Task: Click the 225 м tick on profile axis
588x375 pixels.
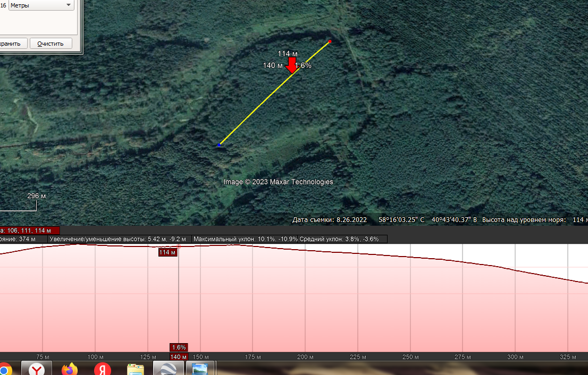Action: pyautogui.click(x=358, y=357)
